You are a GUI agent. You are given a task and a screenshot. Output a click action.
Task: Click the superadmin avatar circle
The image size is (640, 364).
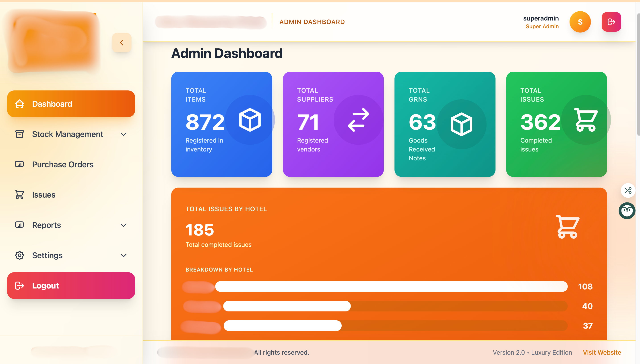[x=580, y=22]
